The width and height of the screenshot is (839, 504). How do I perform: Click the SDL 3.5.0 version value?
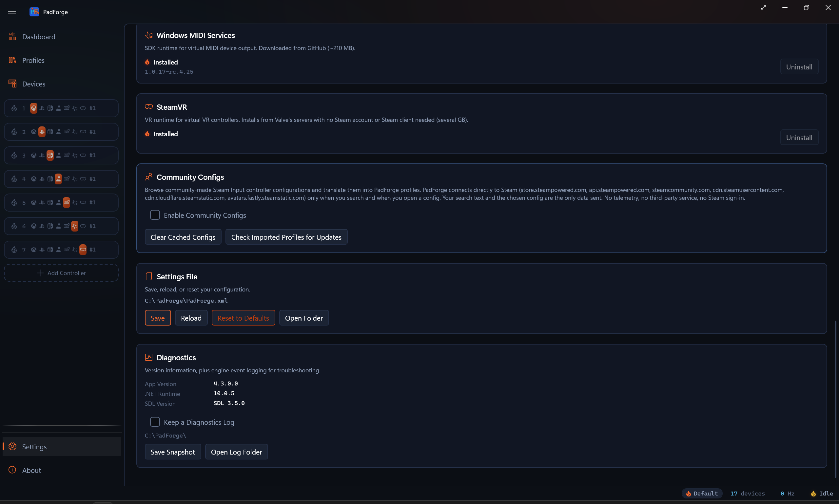229,403
